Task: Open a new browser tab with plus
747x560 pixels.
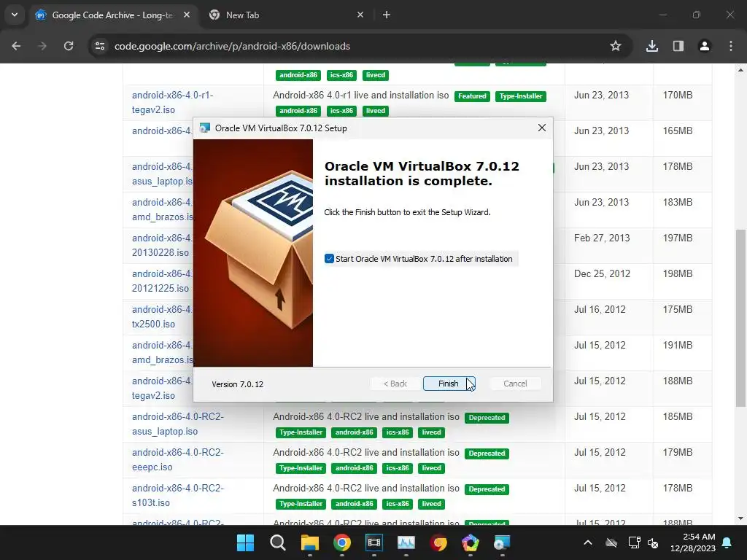Action: pos(387,15)
